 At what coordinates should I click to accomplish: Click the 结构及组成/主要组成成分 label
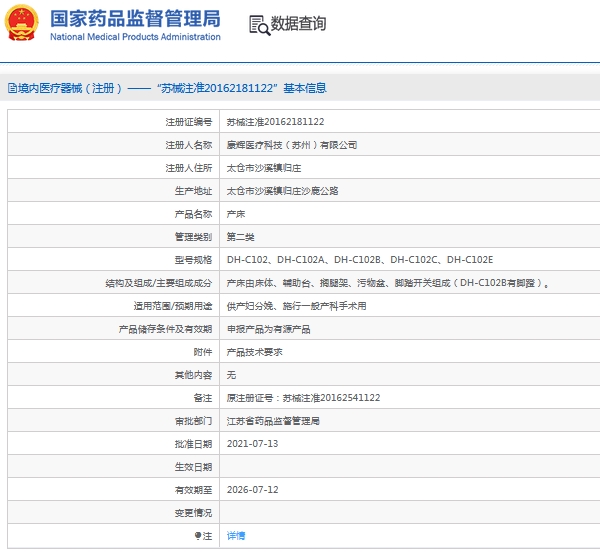coord(158,283)
